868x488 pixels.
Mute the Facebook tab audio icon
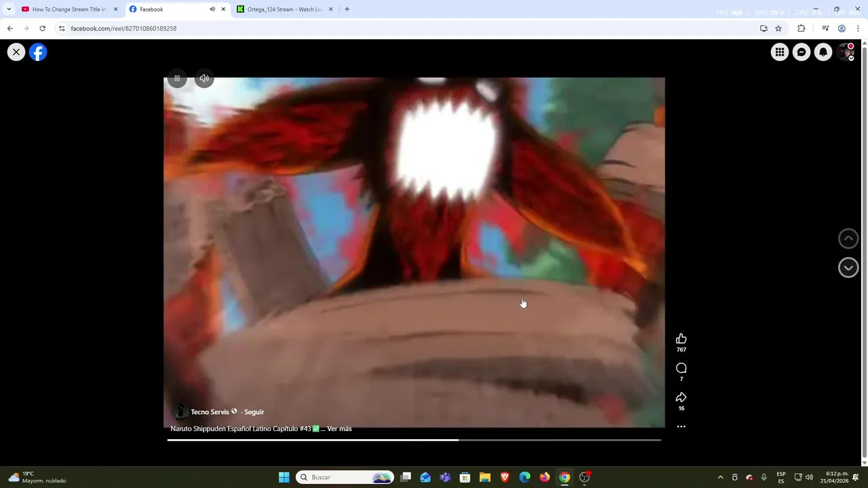(212, 9)
